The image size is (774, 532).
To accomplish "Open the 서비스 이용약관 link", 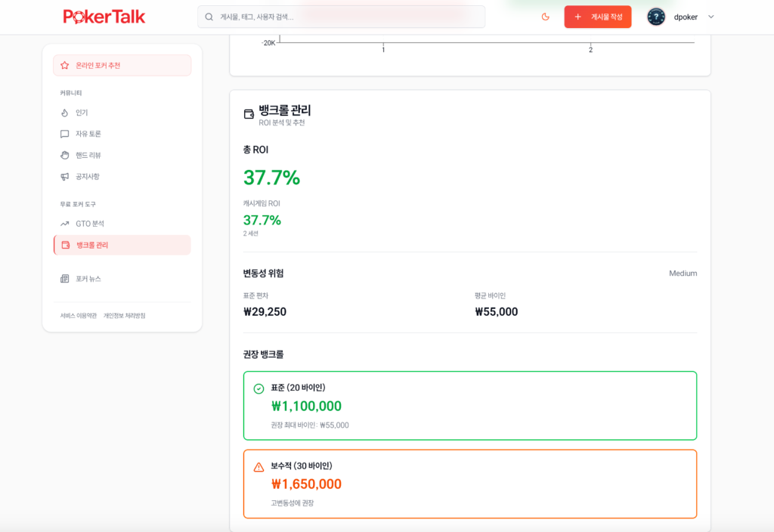I will [79, 316].
